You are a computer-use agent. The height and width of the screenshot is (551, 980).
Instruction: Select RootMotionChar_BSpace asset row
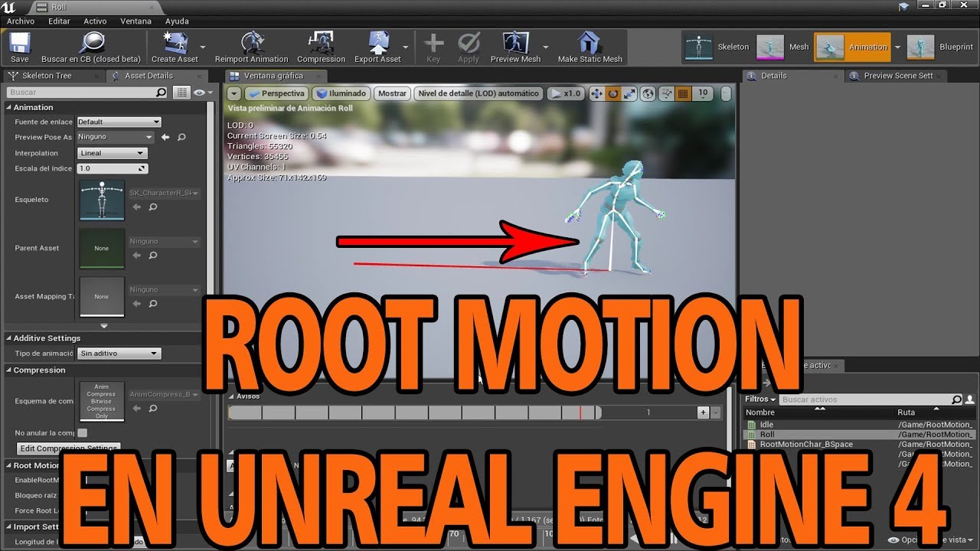click(x=859, y=445)
